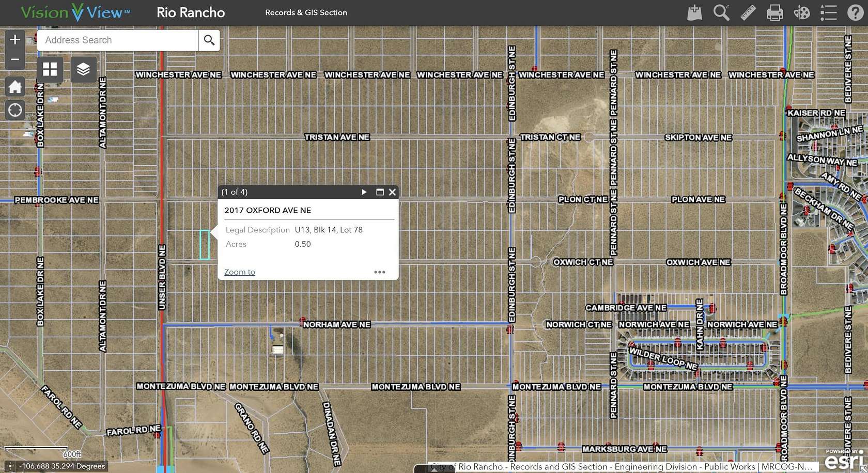The height and width of the screenshot is (473, 868).
Task: Open the Help panel
Action: (x=855, y=12)
